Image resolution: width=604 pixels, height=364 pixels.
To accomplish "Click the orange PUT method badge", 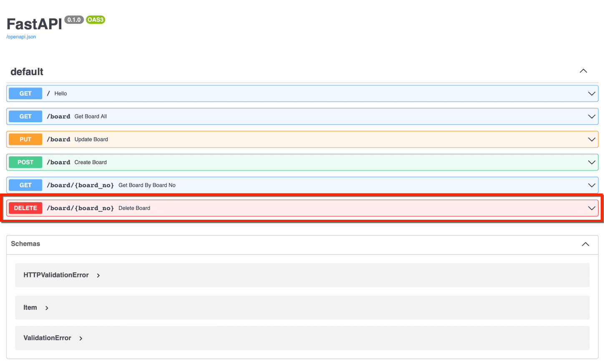I will click(x=25, y=139).
